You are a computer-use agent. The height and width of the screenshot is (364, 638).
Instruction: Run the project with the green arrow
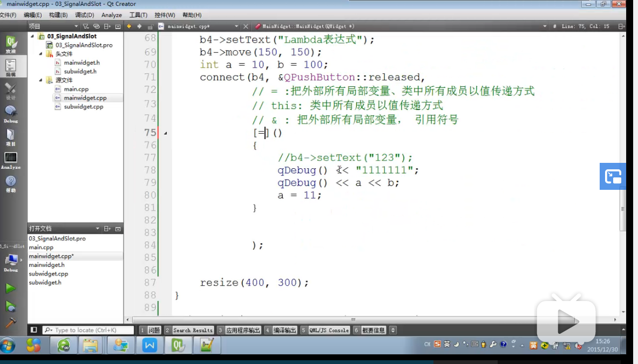pos(11,289)
